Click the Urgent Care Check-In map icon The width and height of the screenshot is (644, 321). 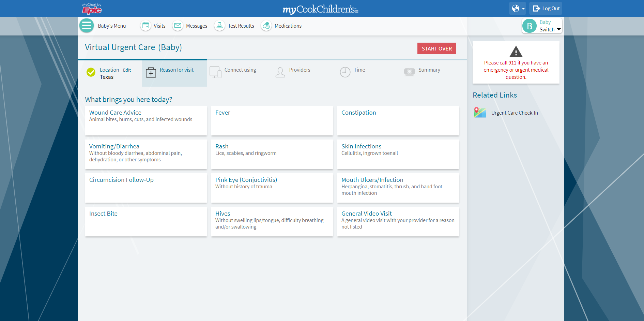click(480, 113)
